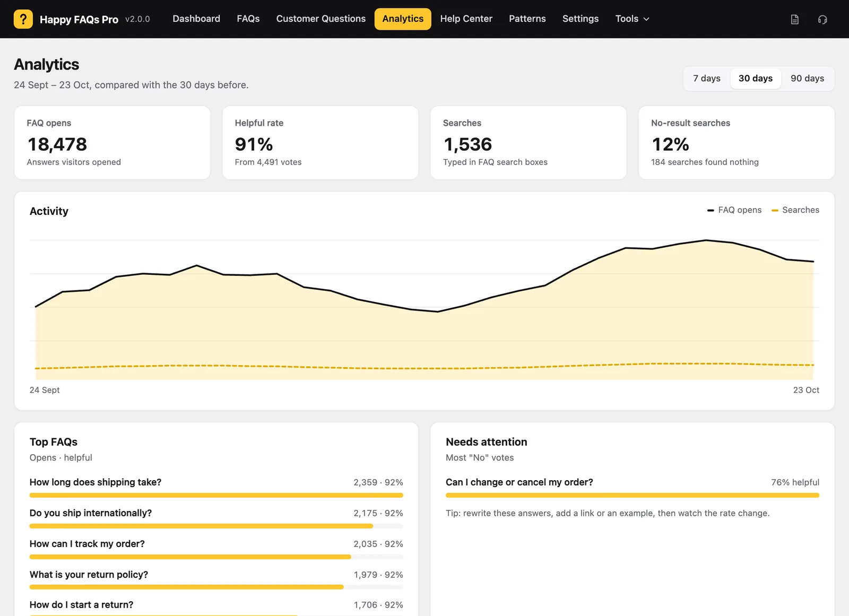Screen dimensions: 849x616
Task: Click the '76% helpful' value
Action: click(795, 482)
